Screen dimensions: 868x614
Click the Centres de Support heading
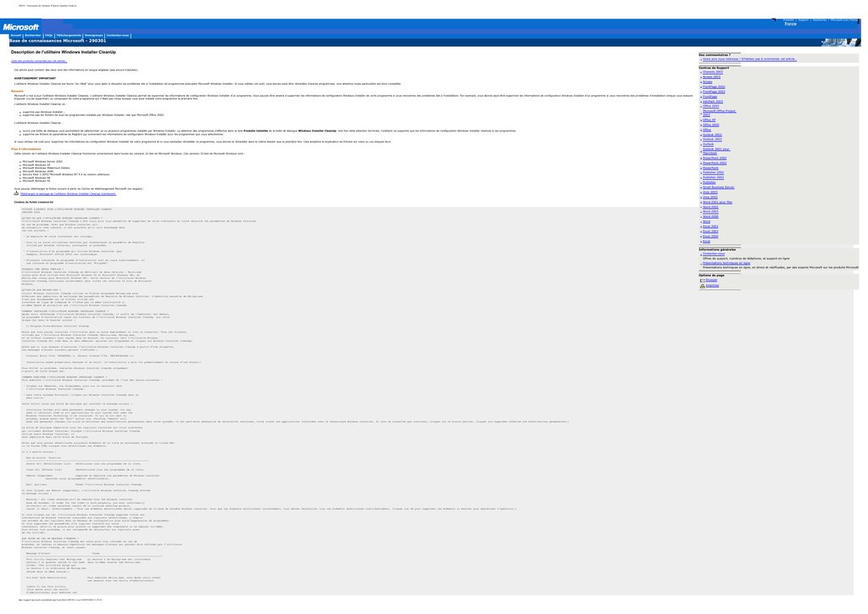click(x=714, y=68)
